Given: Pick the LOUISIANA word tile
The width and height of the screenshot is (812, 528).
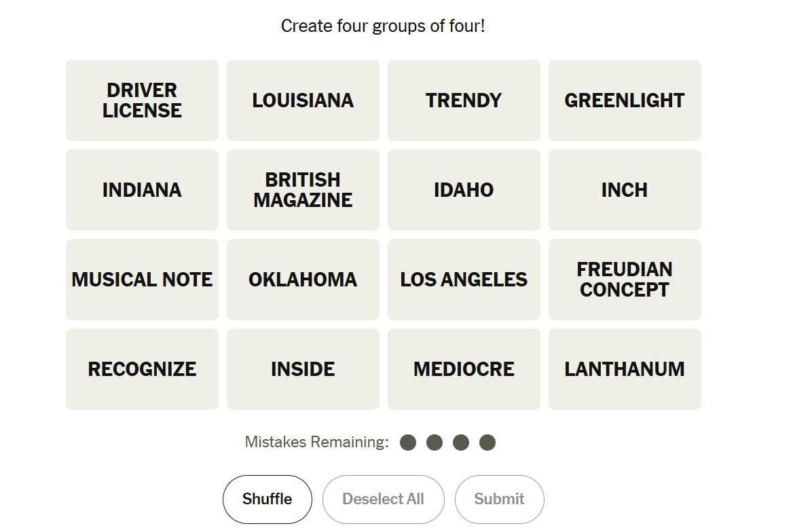Looking at the screenshot, I should [303, 100].
